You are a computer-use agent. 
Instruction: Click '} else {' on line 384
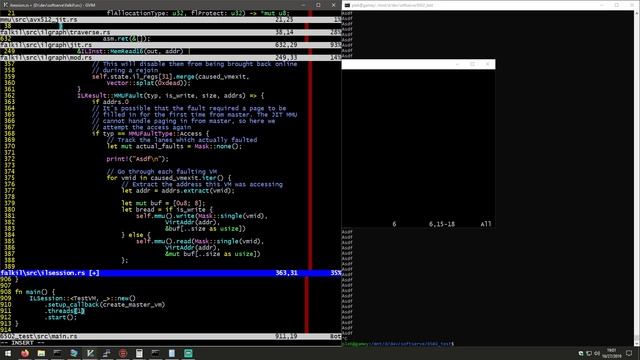(136, 235)
